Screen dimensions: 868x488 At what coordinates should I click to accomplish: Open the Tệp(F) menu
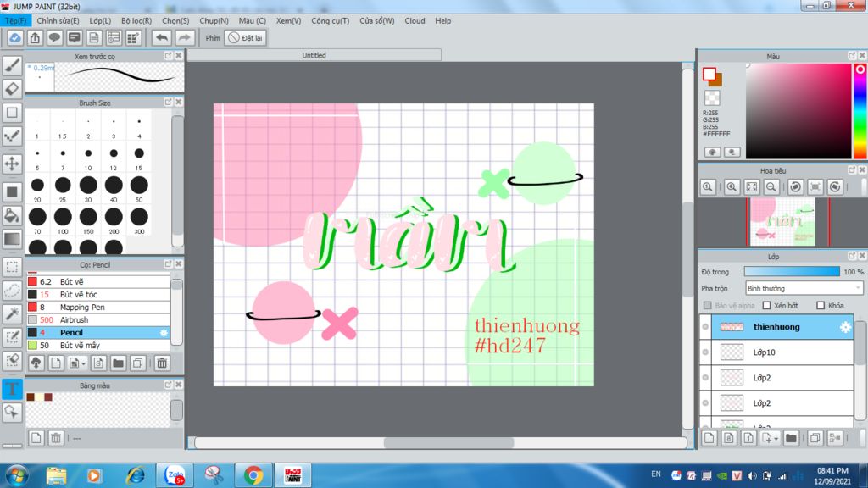pyautogui.click(x=16, y=21)
